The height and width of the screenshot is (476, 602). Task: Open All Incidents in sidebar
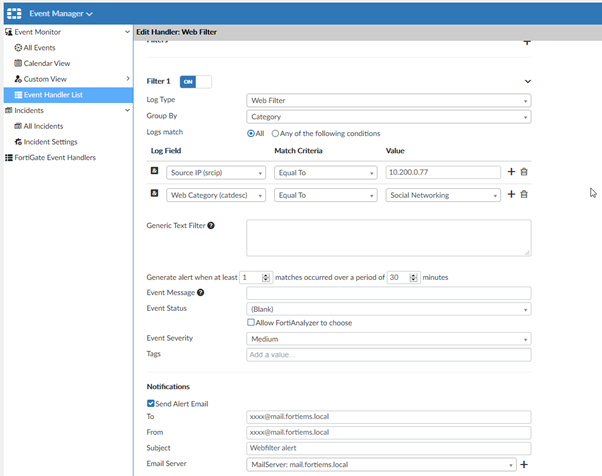pos(44,126)
